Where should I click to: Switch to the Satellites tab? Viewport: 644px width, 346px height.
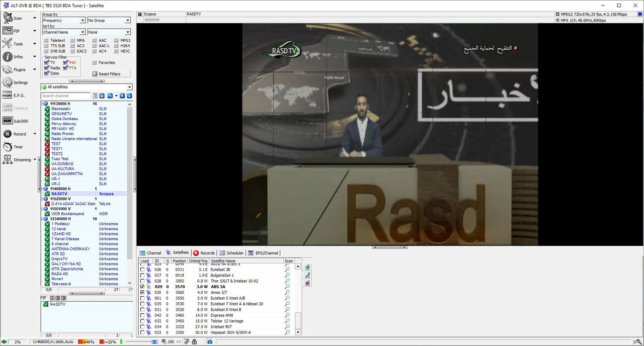tap(177, 252)
